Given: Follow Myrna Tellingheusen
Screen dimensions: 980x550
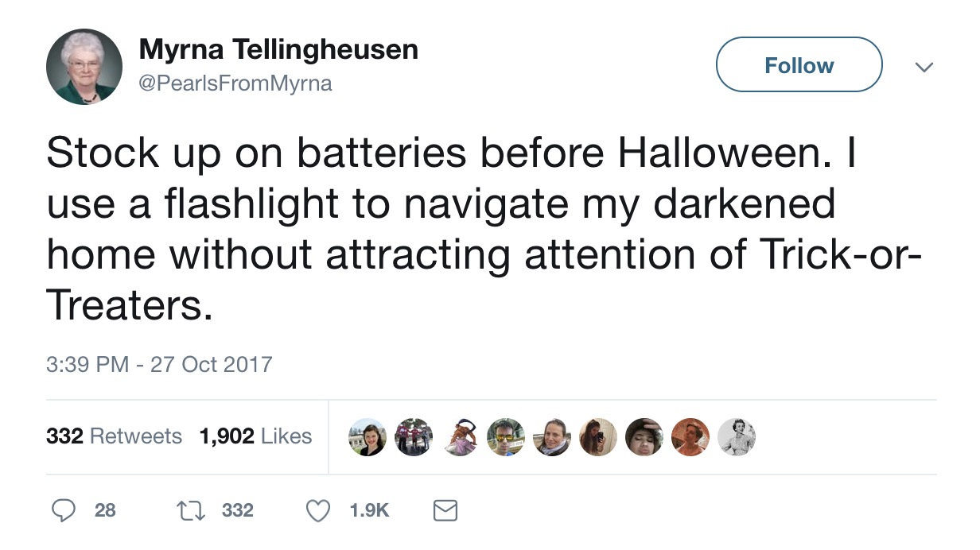Looking at the screenshot, I should click(x=799, y=65).
